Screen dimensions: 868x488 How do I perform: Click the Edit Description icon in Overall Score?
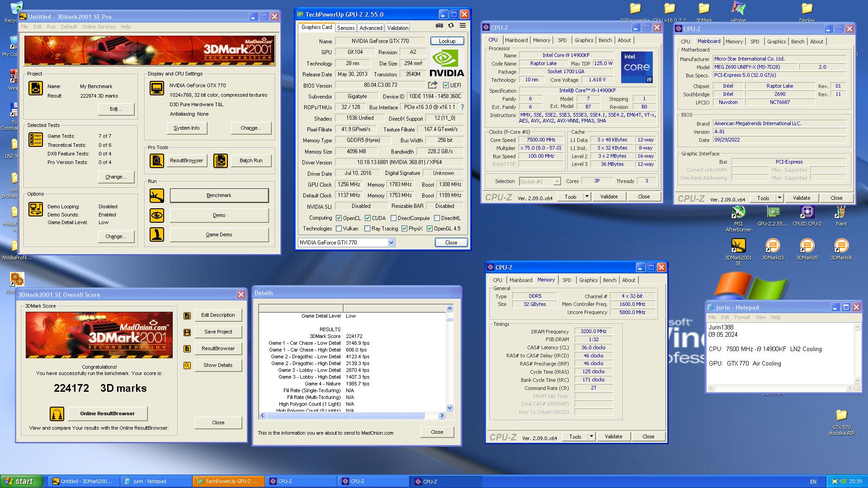coord(187,315)
